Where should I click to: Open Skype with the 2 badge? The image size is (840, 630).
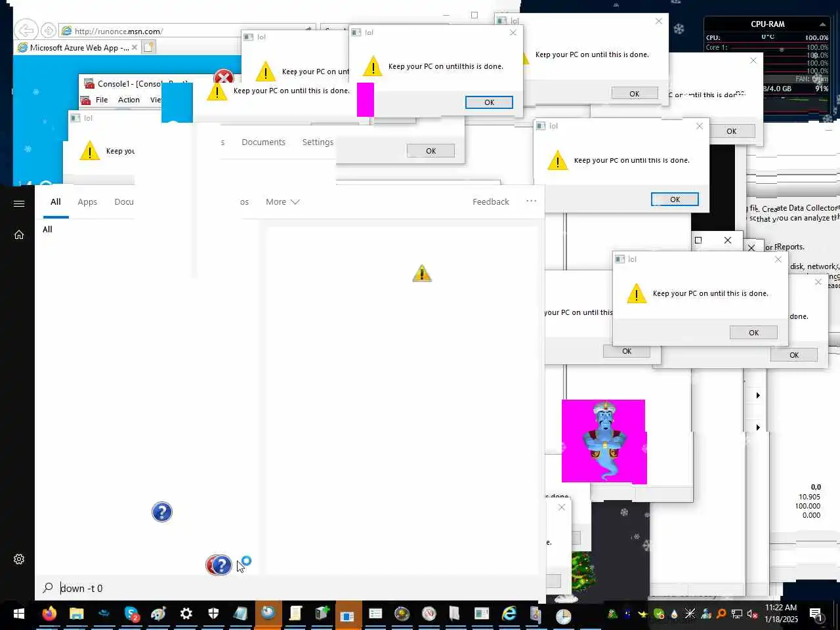pyautogui.click(x=131, y=614)
